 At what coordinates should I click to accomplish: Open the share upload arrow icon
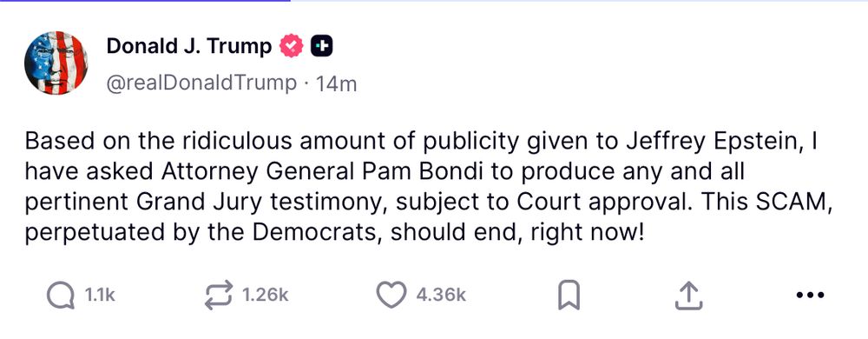tap(689, 296)
